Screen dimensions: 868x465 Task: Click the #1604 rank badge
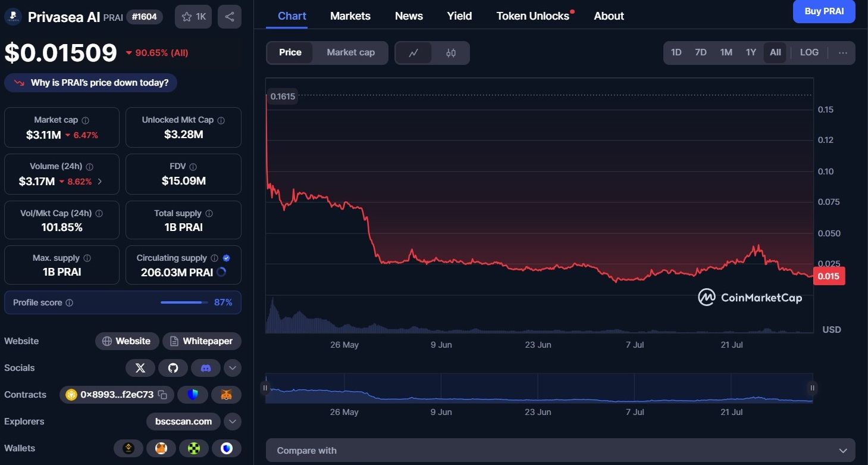pyautogui.click(x=144, y=17)
